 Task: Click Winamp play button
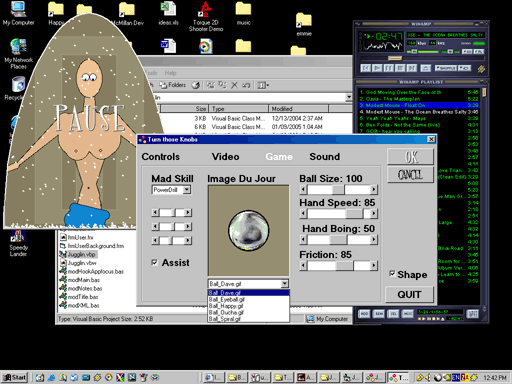[377, 68]
